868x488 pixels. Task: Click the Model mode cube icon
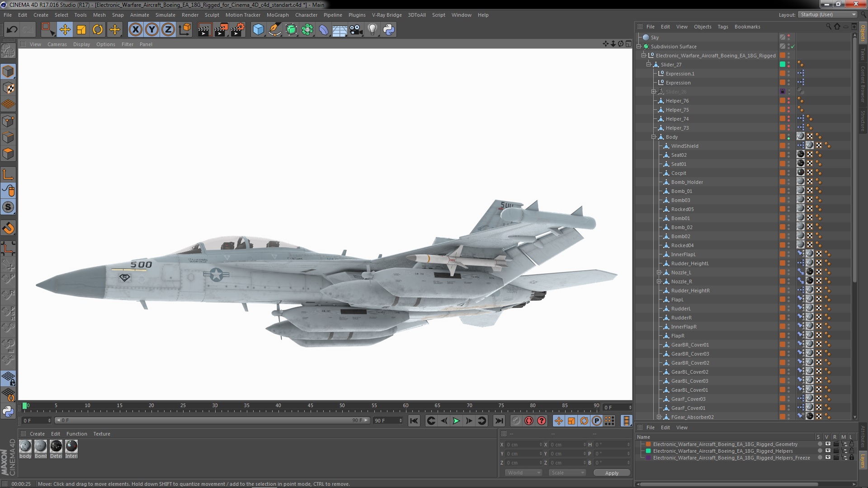8,71
